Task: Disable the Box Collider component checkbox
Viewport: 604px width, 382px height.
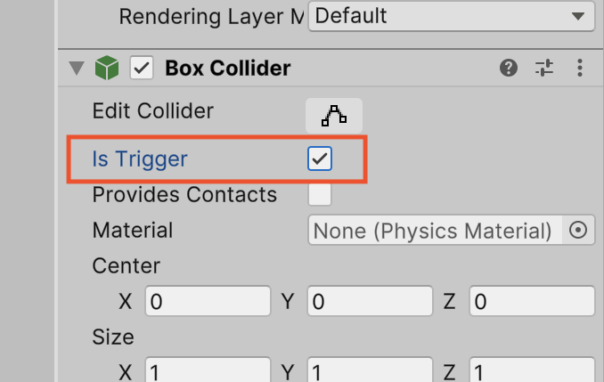Action: point(141,68)
